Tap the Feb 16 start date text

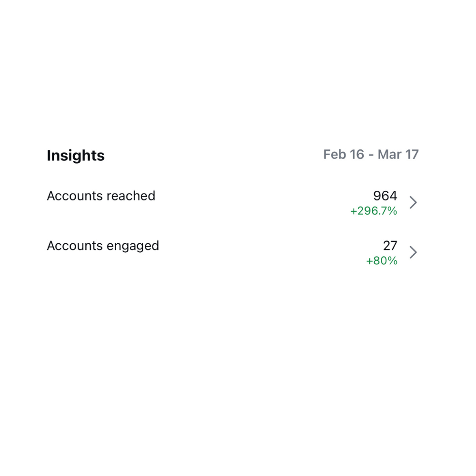point(344,155)
